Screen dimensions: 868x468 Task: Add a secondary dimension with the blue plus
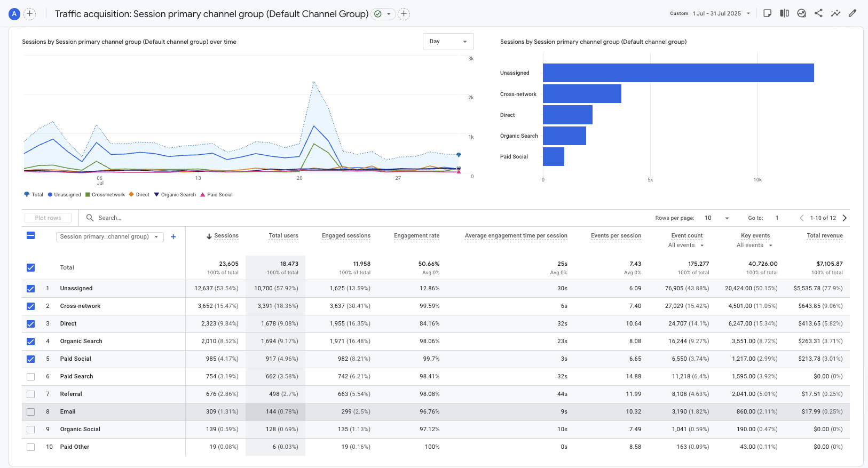coord(173,237)
